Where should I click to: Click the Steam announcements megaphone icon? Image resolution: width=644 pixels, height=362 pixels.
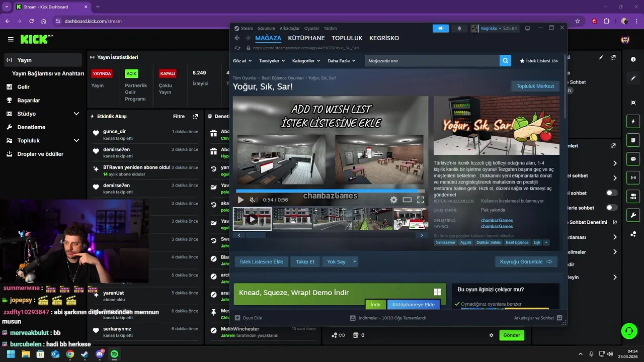click(x=441, y=29)
